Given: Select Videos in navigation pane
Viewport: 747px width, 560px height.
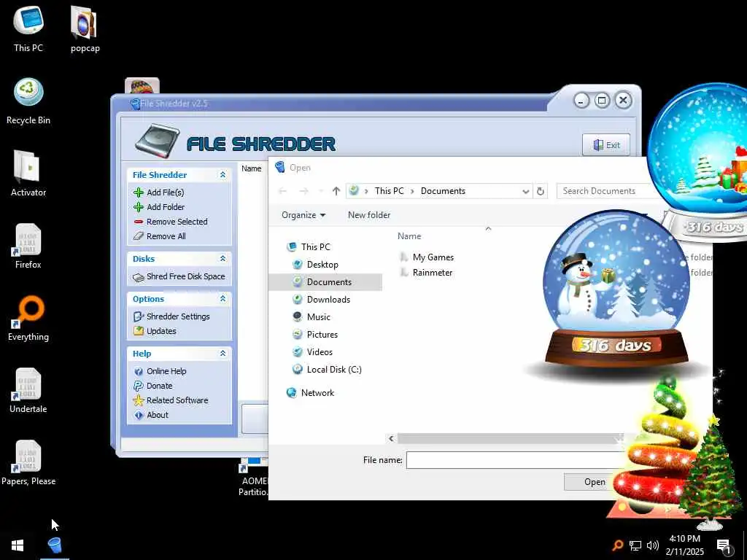Looking at the screenshot, I should [320, 352].
